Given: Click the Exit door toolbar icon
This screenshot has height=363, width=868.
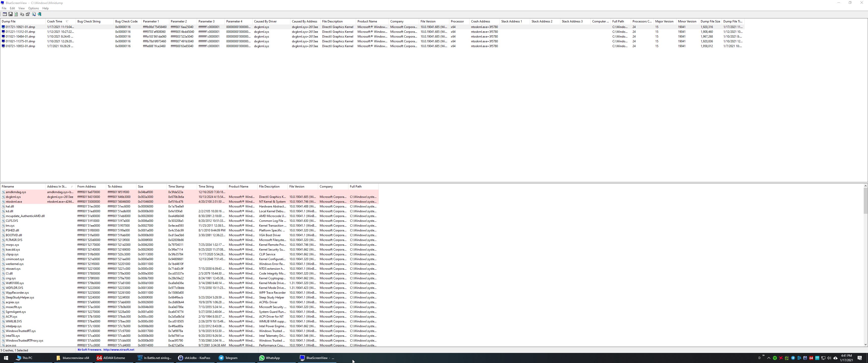Looking at the screenshot, I should [x=39, y=14].
